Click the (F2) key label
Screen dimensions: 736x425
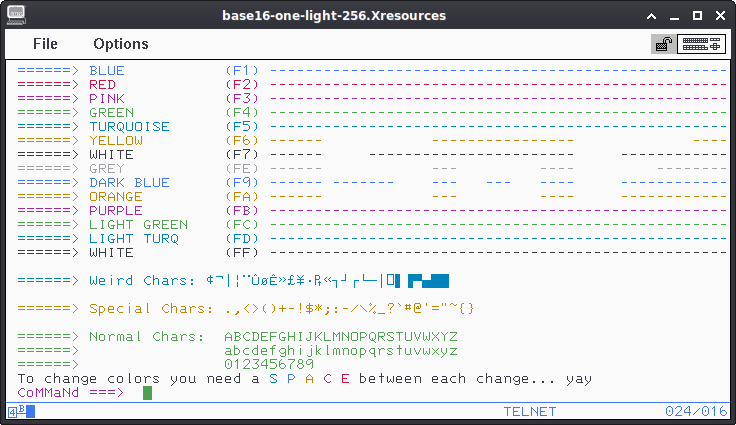[x=242, y=85]
